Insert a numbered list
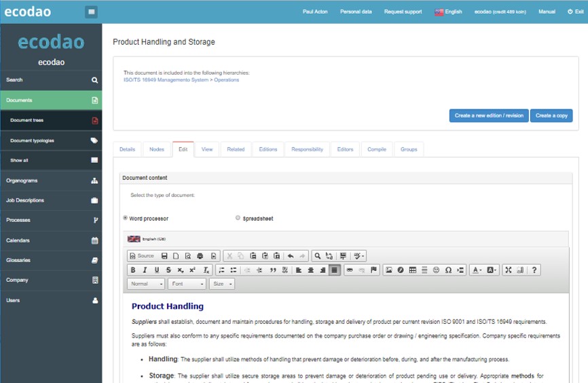The image size is (588, 383). click(221, 270)
